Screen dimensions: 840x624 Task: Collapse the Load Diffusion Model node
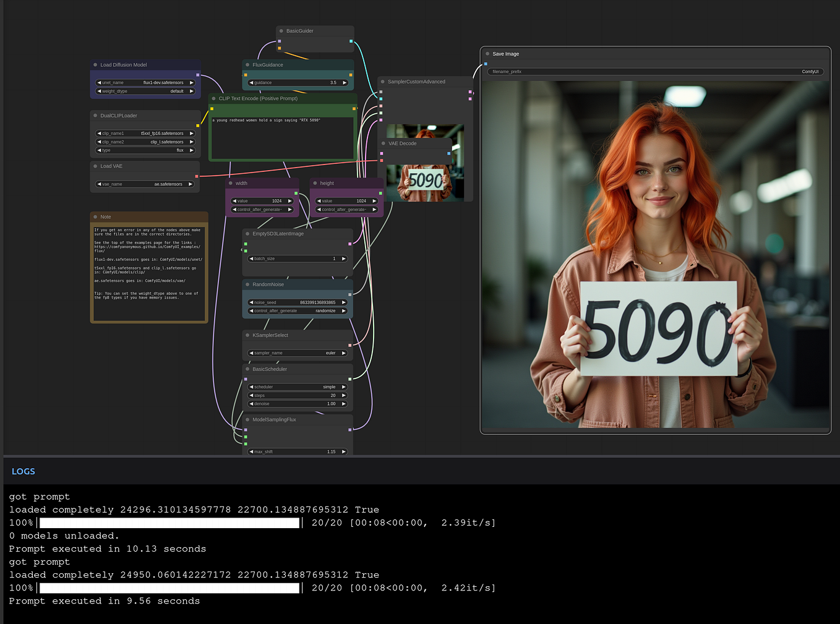[94, 64]
